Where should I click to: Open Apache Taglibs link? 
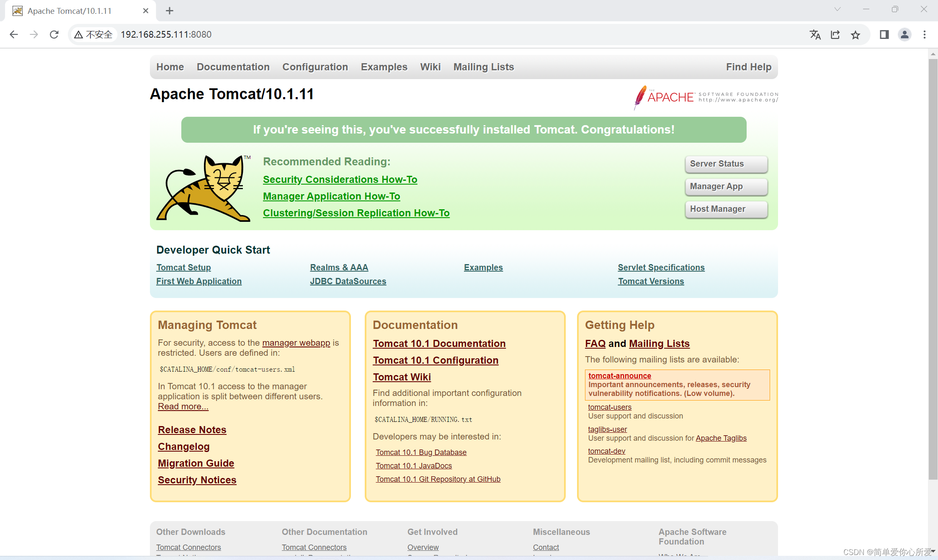point(721,438)
